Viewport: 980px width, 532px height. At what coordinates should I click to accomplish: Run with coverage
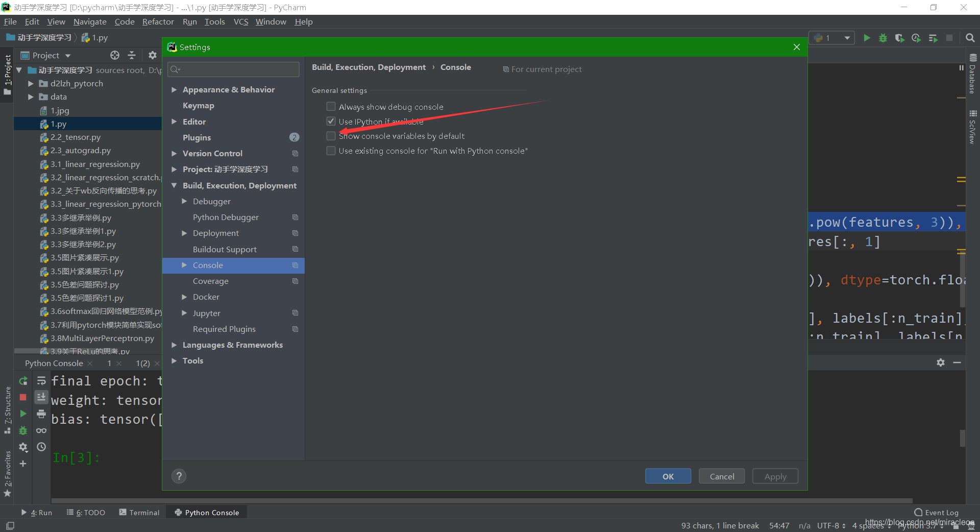(x=900, y=38)
